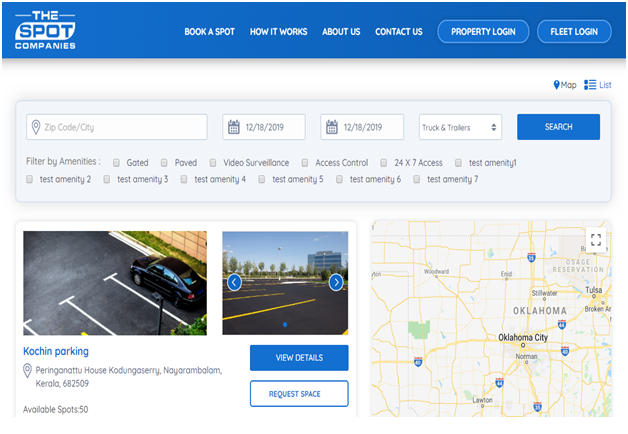Viewport: 628px width, 434px height.
Task: Toggle fullscreen map view
Action: [x=596, y=239]
